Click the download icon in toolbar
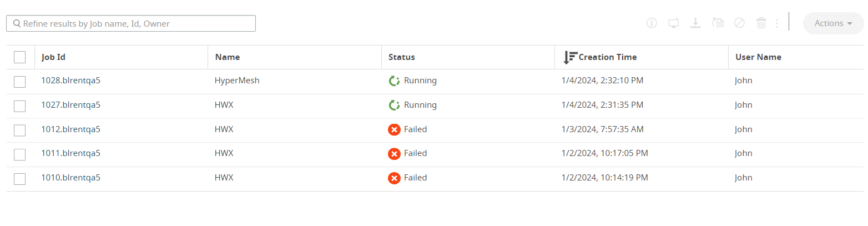 [695, 23]
